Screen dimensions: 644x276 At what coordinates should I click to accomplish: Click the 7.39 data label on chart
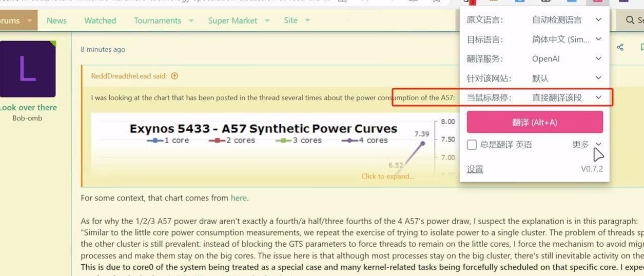coord(422,134)
